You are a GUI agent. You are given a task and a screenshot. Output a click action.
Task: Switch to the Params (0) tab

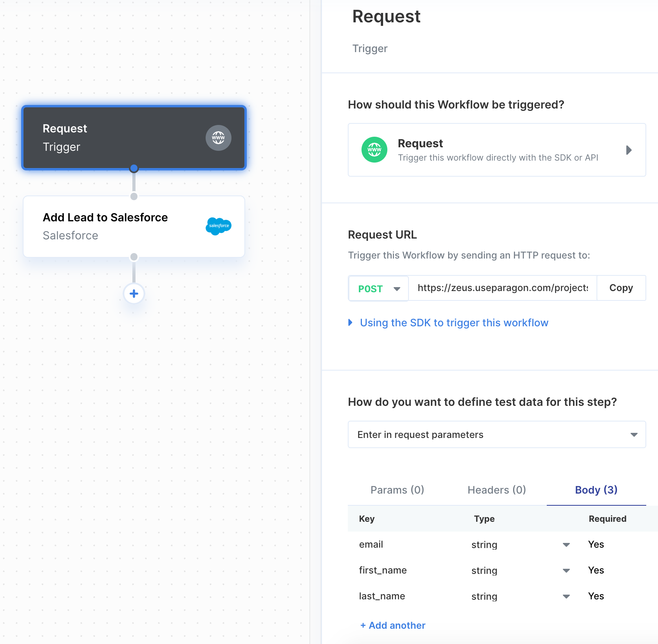click(397, 490)
